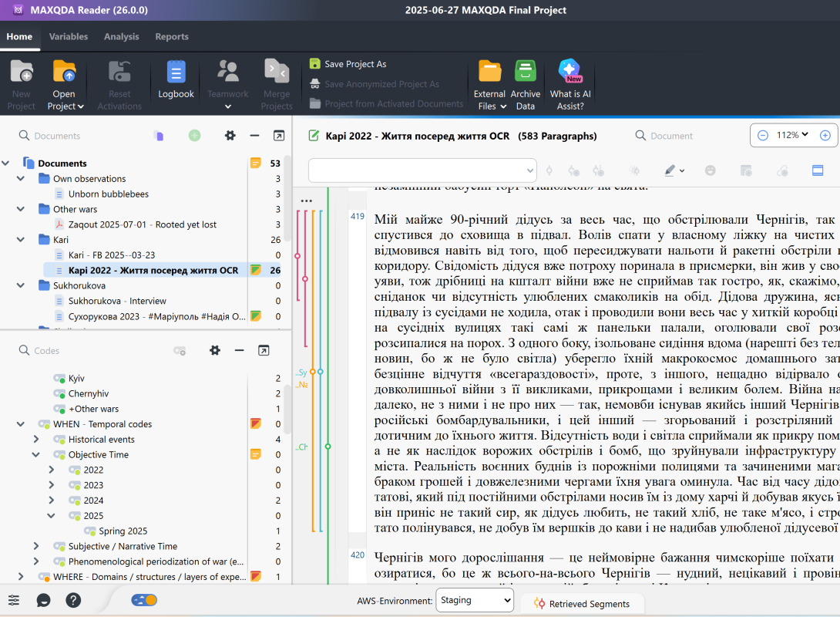Click the new document plus icon in Documents panel

194,136
